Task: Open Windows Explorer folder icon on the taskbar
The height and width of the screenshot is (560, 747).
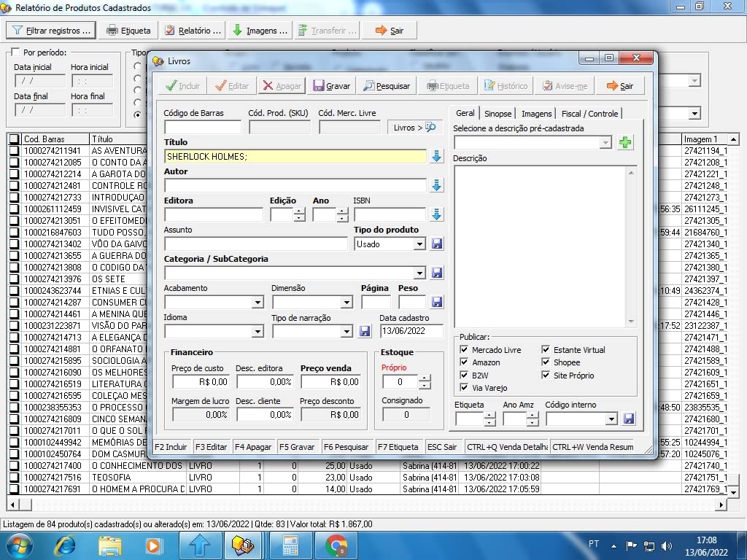Action: (x=110, y=545)
